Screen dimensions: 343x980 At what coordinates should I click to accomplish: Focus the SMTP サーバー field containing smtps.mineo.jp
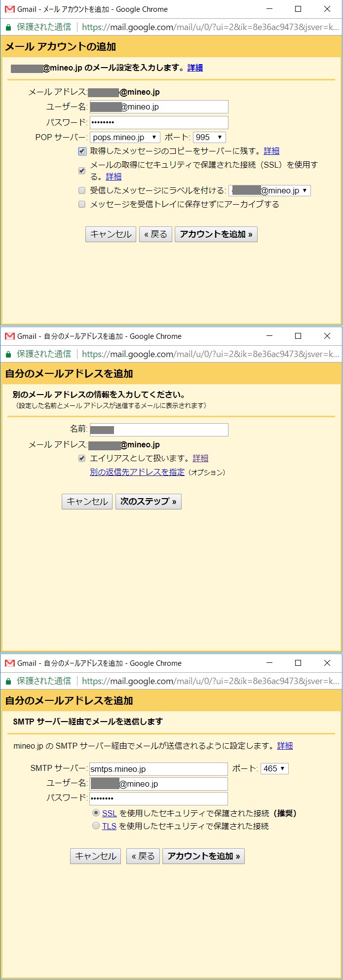point(158,769)
